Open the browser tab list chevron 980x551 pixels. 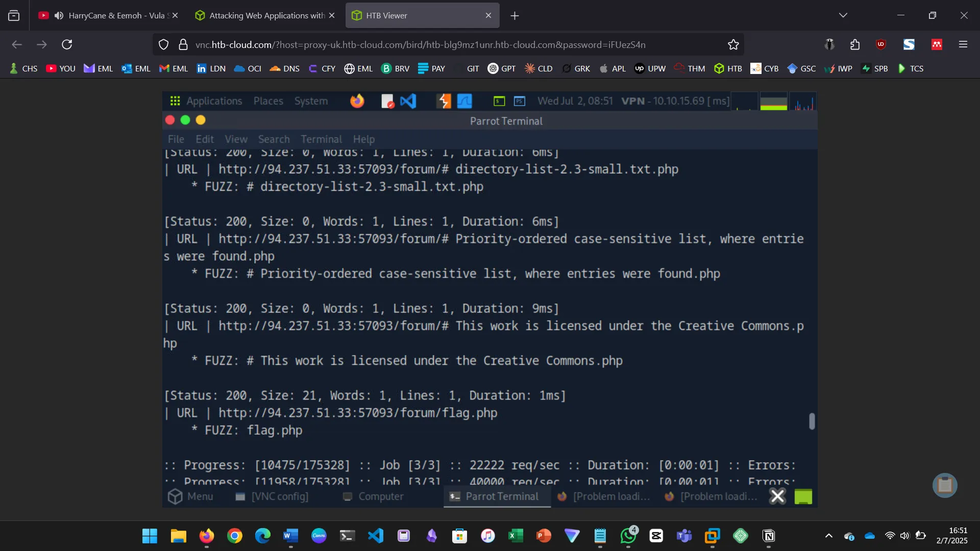pyautogui.click(x=843, y=15)
